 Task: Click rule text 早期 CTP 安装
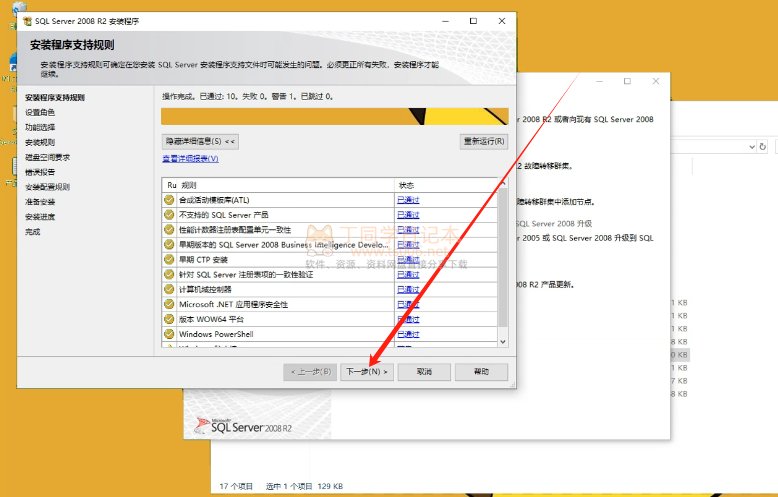click(203, 259)
